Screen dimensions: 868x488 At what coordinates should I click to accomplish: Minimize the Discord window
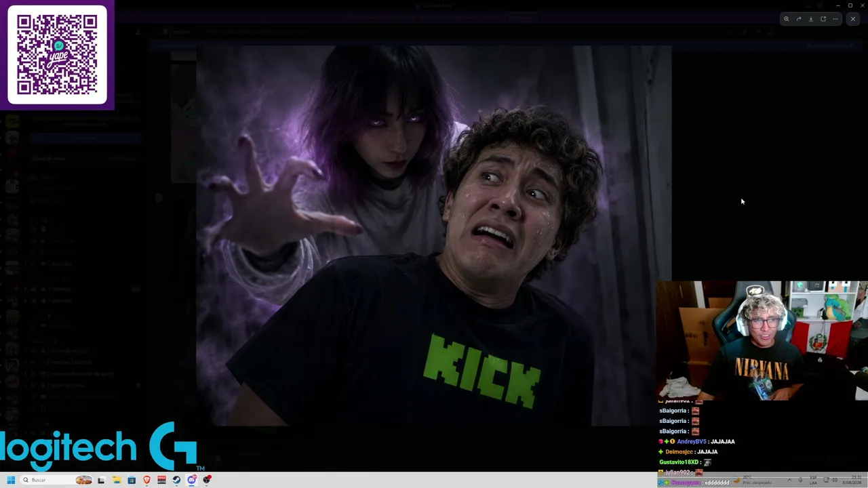tap(838, 5)
